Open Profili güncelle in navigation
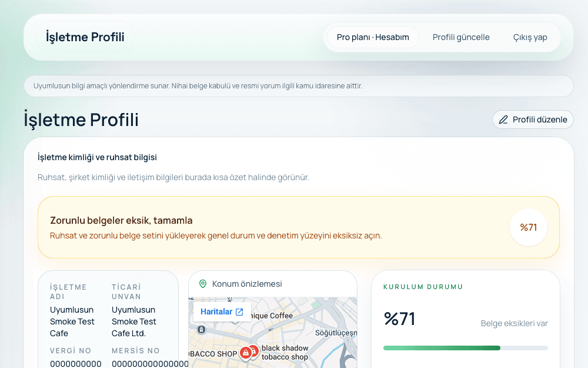Screen dimensions: 588x368 [x=461, y=37]
